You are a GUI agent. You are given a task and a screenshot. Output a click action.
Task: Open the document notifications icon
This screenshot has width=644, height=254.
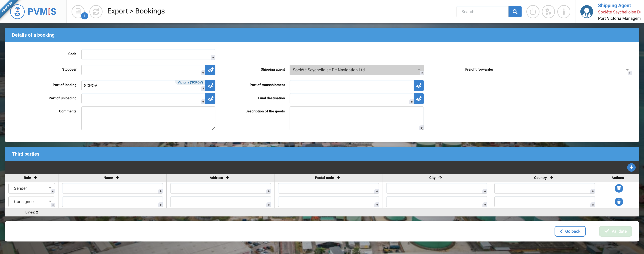(x=78, y=12)
